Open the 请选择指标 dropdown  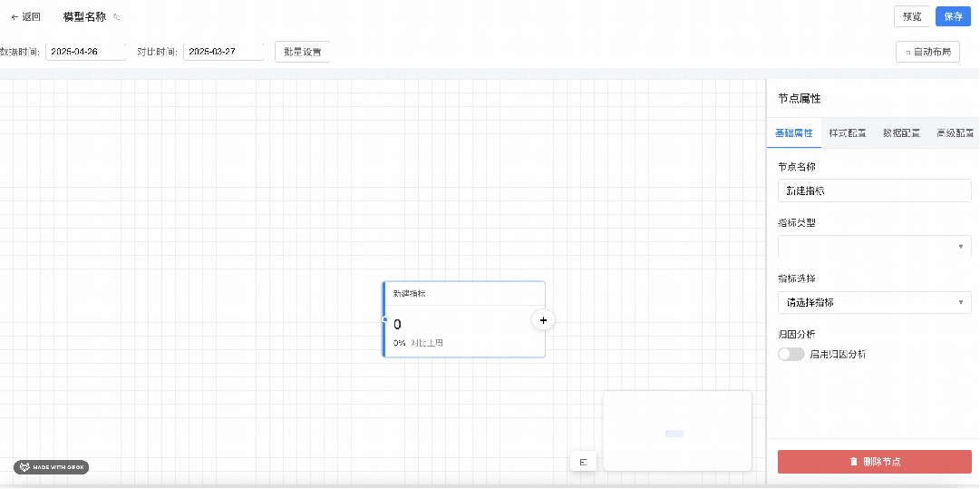pyautogui.click(x=874, y=302)
